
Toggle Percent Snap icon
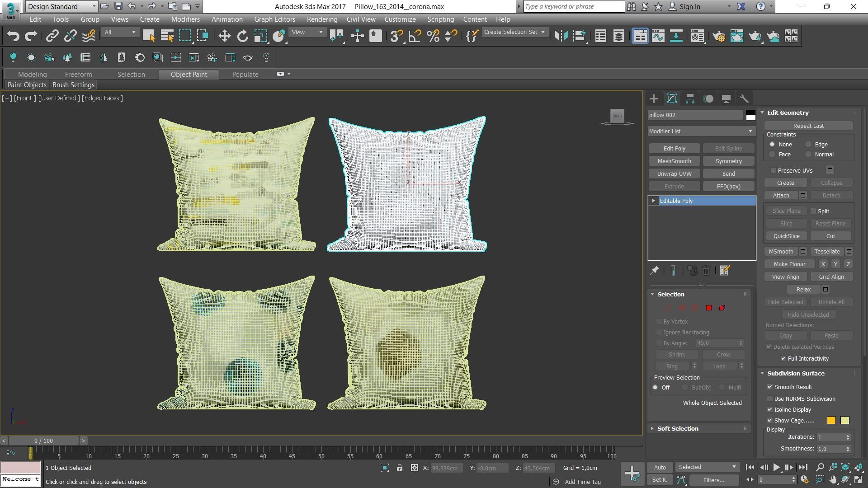click(x=433, y=36)
